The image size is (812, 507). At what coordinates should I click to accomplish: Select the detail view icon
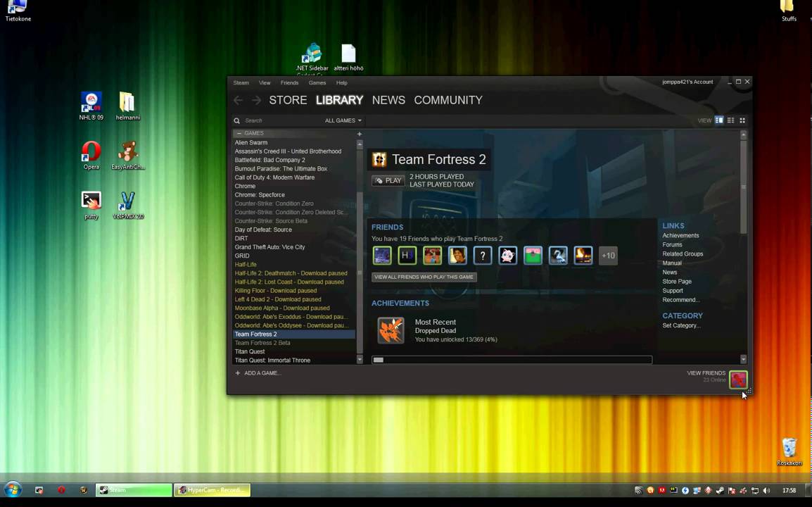pos(719,120)
